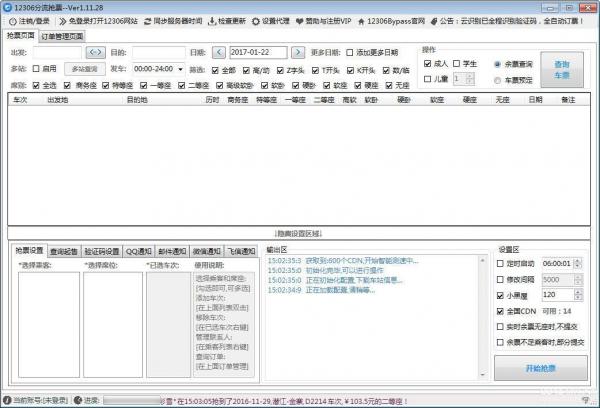Swap departure and destination stations
The image size is (600, 408).
tap(96, 52)
